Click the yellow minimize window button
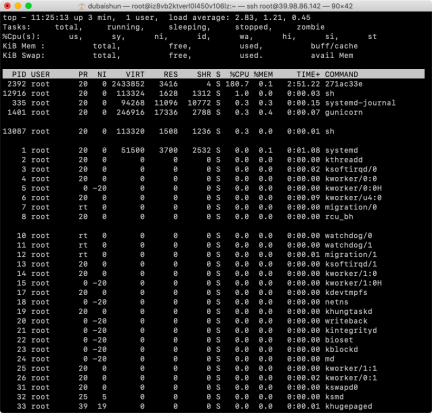432x413 pixels. point(18,6)
